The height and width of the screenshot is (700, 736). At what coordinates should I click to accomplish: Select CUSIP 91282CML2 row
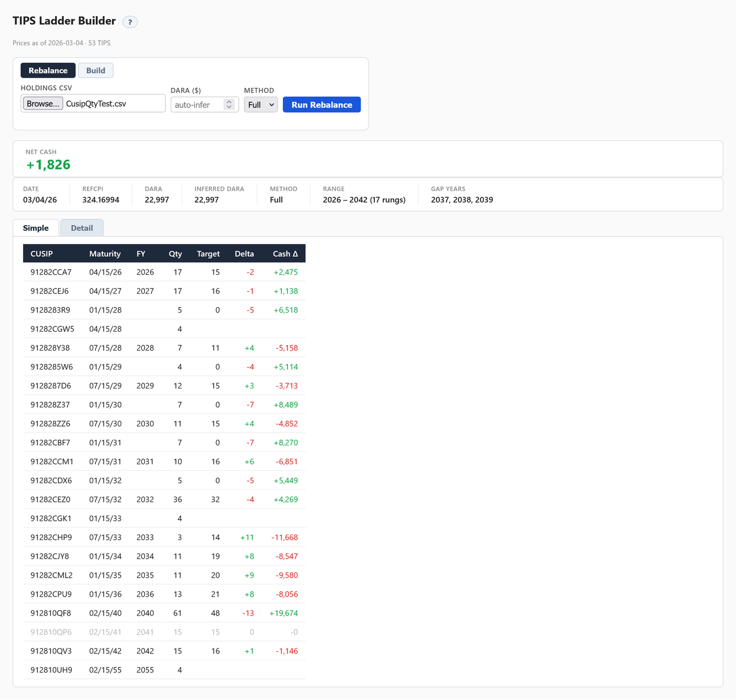164,576
